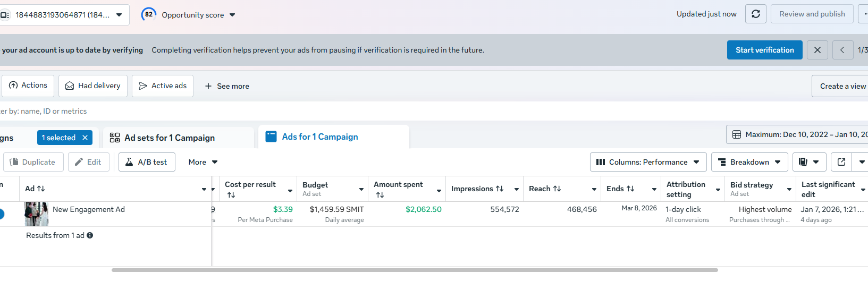Toggle the New Engagement Ad switch
Image resolution: width=868 pixels, height=290 pixels.
2,214
